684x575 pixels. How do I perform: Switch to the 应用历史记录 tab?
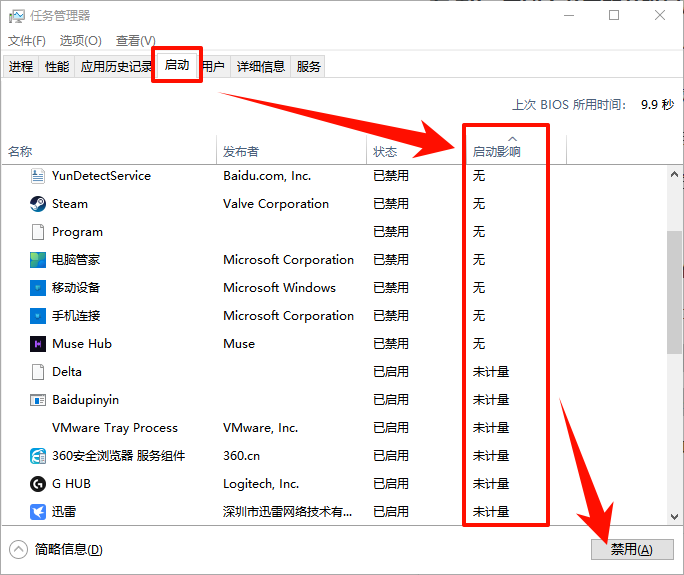115,66
